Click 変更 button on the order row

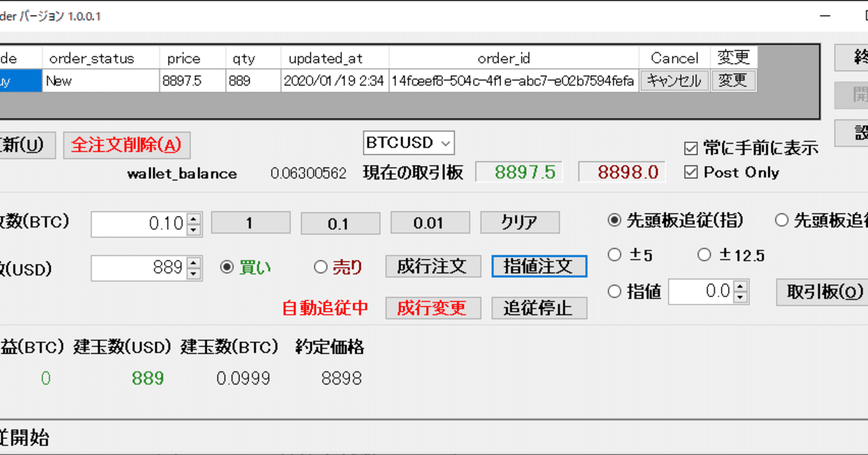click(x=734, y=80)
